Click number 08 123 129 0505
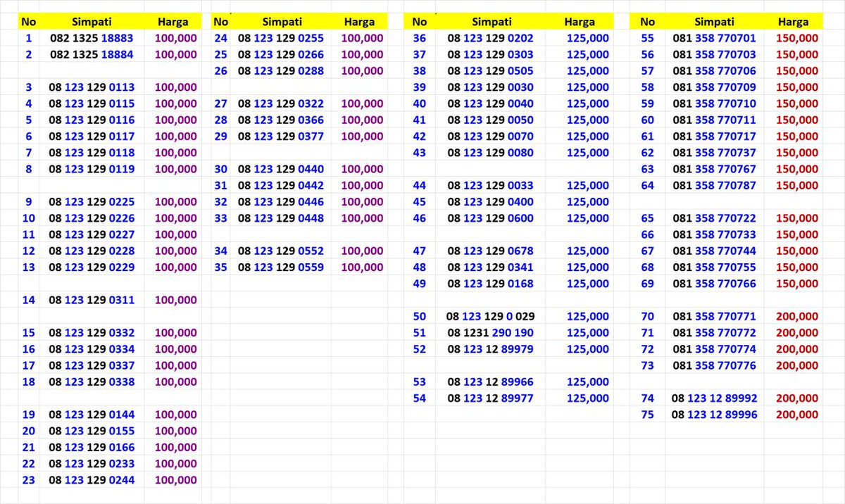 coord(491,71)
